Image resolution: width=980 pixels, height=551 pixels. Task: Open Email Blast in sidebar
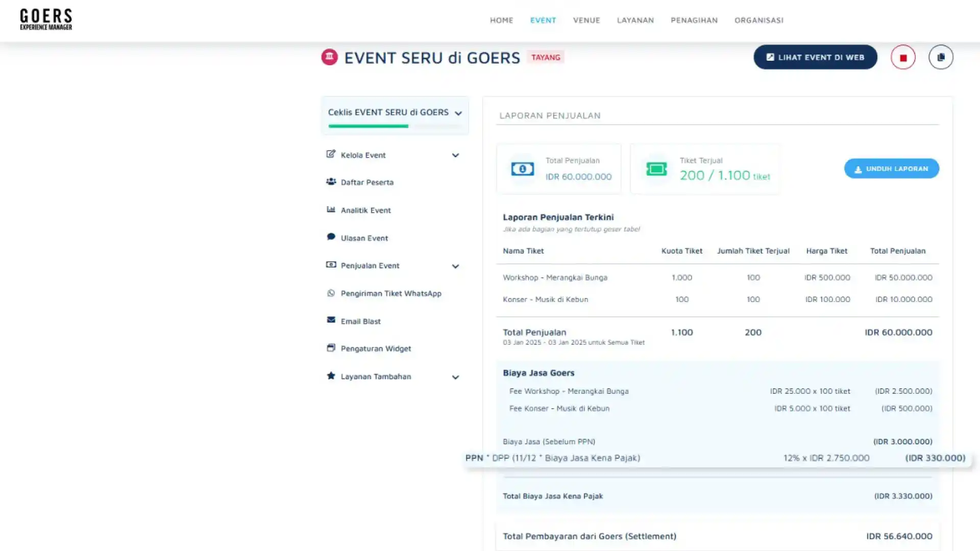(x=360, y=321)
